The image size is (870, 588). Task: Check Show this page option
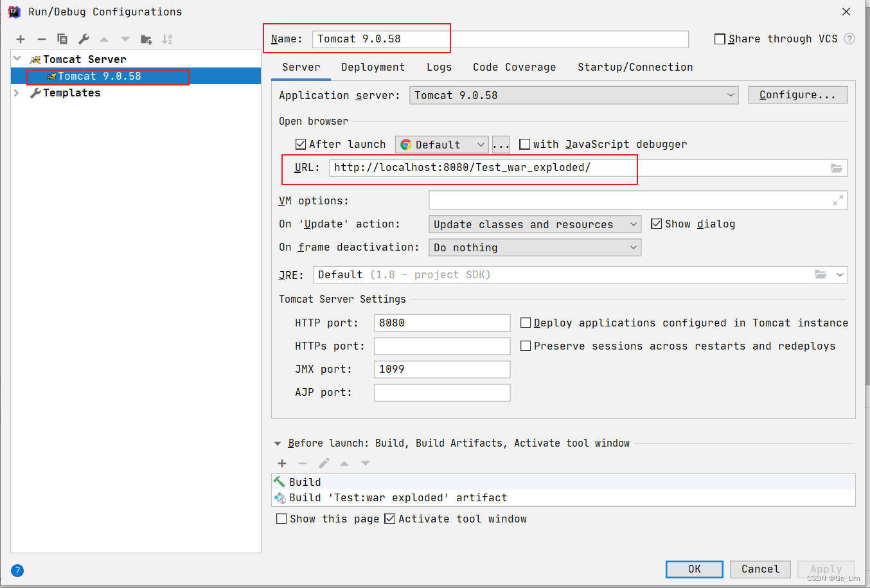coord(281,519)
